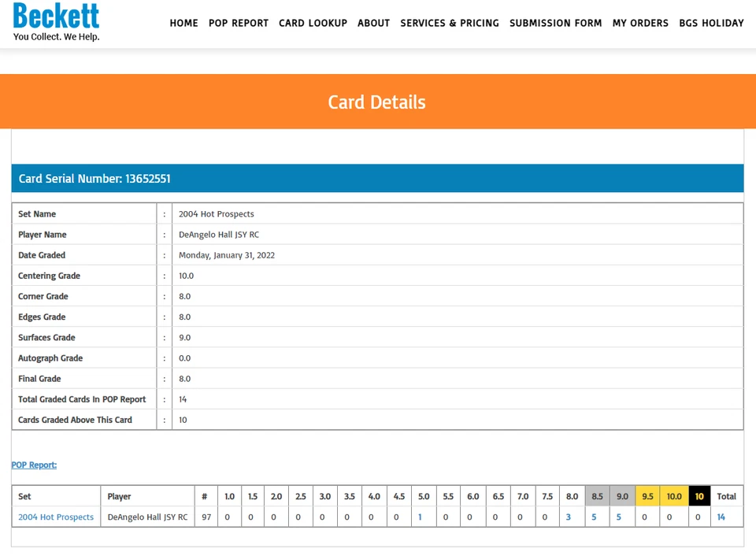This screenshot has height=556, width=756.
Task: Click the Set Name value 2004 Hot Prospects
Action: tap(217, 214)
